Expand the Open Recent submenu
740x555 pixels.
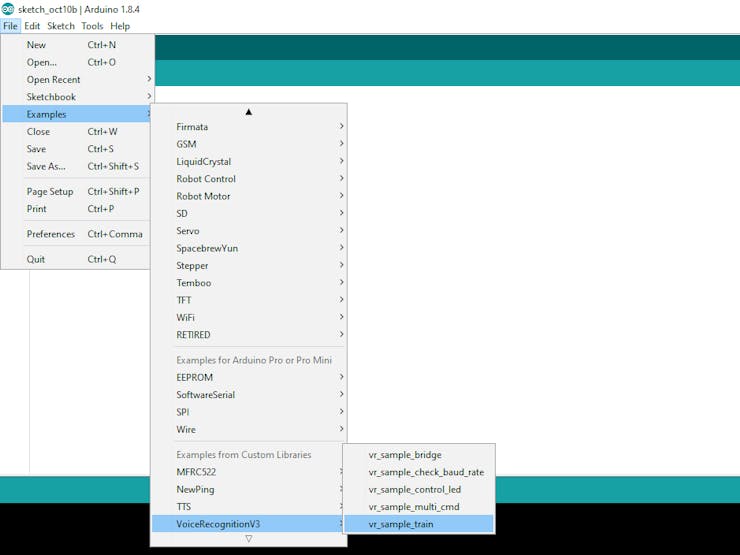(78, 79)
